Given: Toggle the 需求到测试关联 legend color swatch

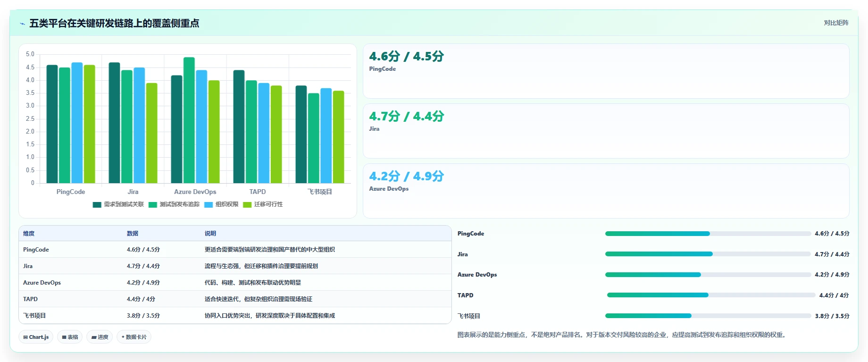Looking at the screenshot, I should point(97,205).
